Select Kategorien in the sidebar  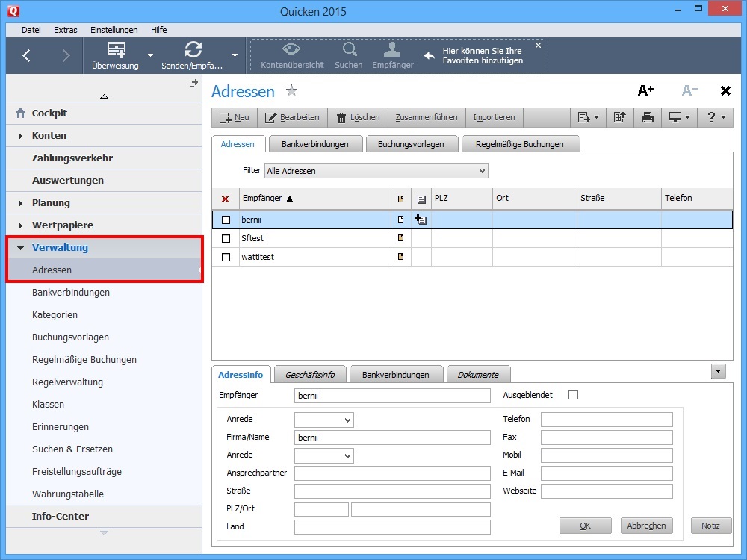coord(55,315)
